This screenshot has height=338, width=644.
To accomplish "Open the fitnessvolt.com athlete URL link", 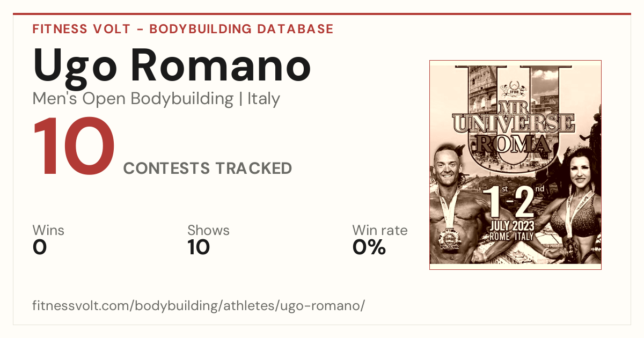I will tap(199, 306).
